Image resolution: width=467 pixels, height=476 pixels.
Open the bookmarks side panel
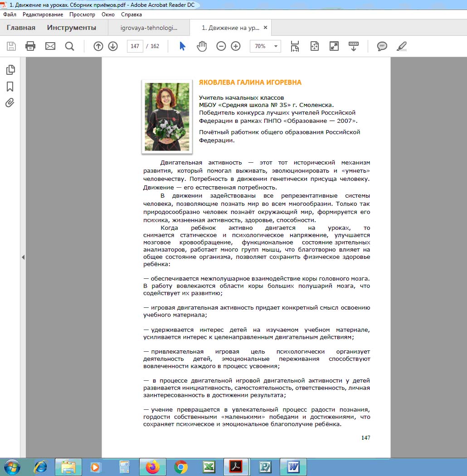(x=10, y=87)
